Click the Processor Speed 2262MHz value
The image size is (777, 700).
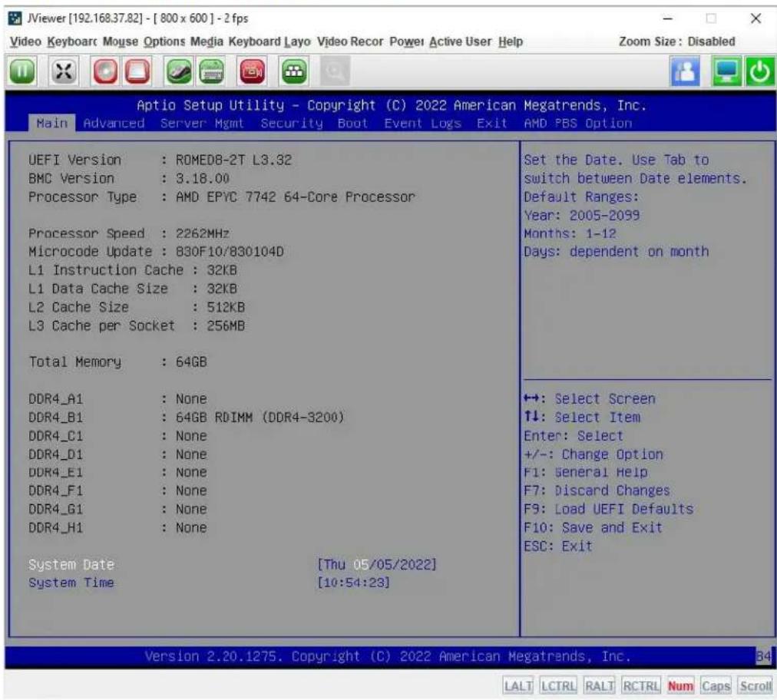tap(203, 233)
